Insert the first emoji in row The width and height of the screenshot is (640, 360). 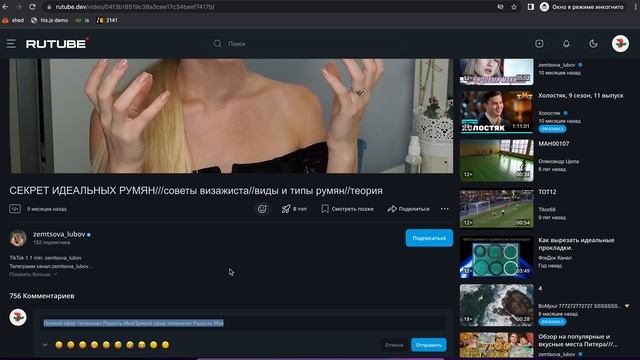(x=59, y=345)
